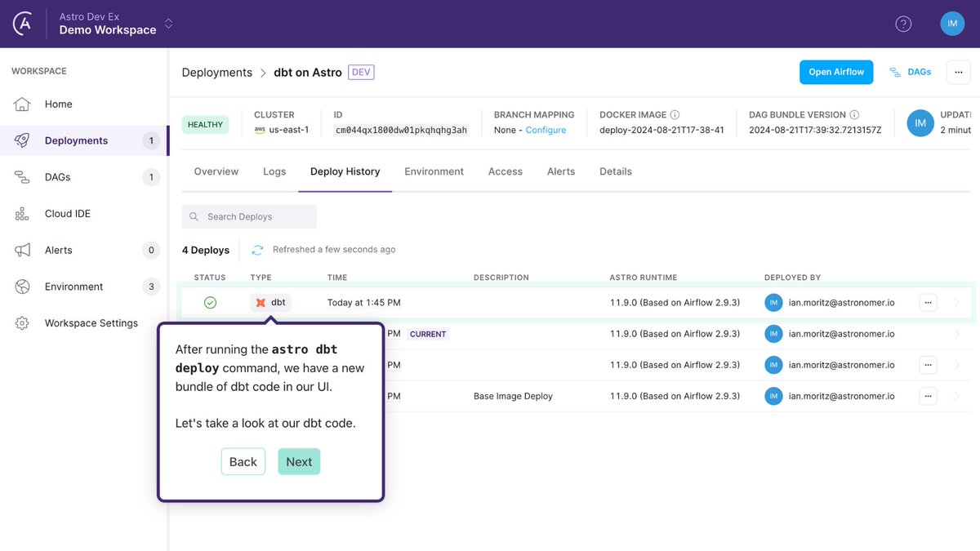Click the Configure branch mapping link
This screenshot has width=980, height=551.
tap(546, 131)
